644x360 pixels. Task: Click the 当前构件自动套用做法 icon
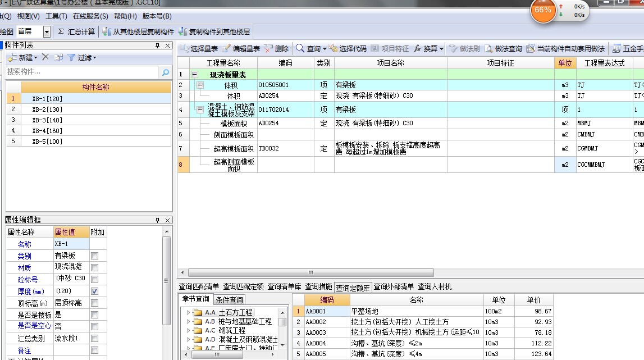(x=531, y=48)
